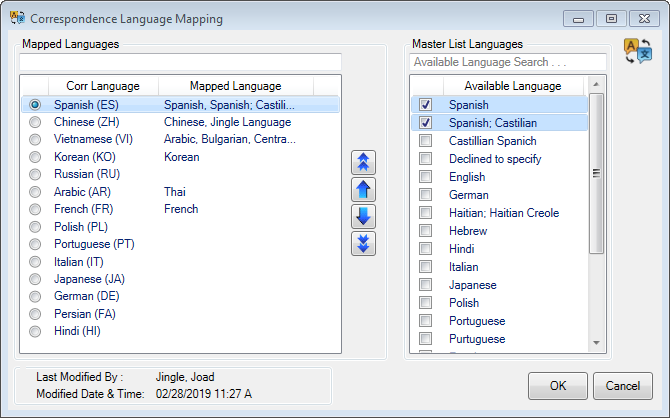Check the English checkbox

click(x=426, y=177)
